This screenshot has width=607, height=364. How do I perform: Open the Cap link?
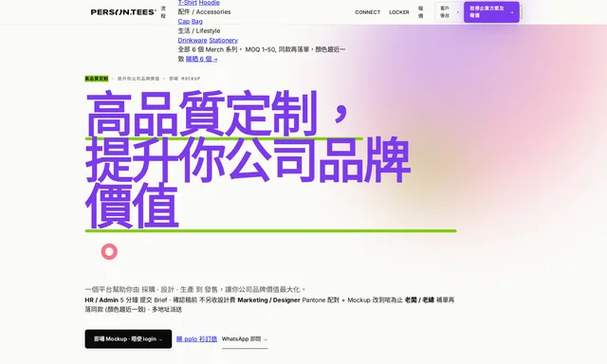point(183,21)
